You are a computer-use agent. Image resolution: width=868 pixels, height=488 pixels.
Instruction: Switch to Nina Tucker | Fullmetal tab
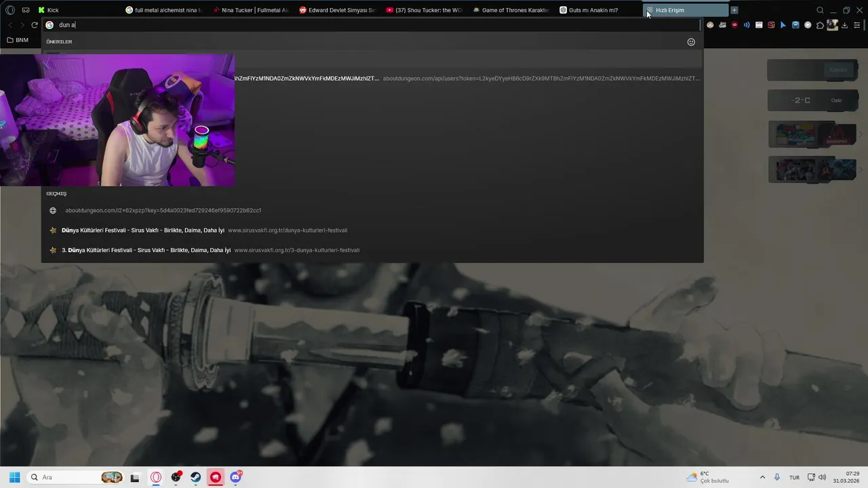250,10
